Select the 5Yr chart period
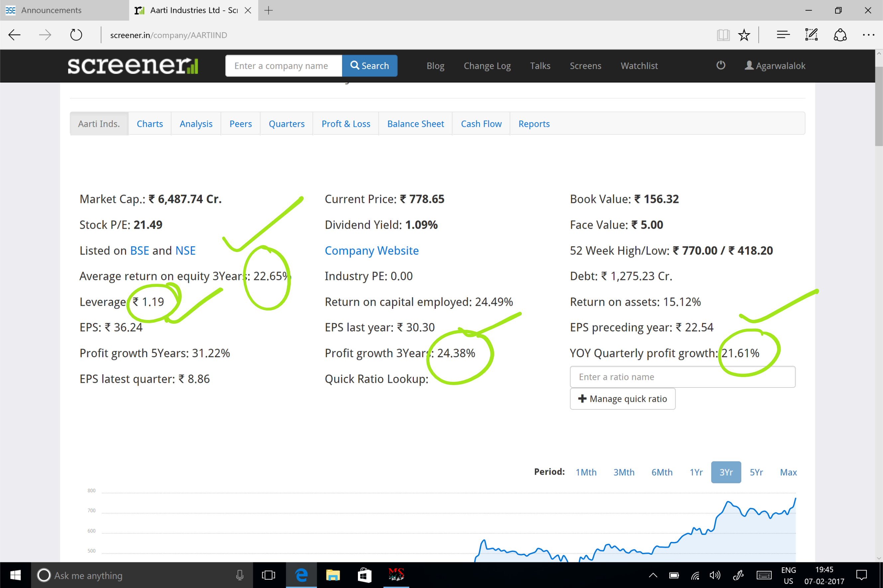The width and height of the screenshot is (883, 588). [x=756, y=472]
